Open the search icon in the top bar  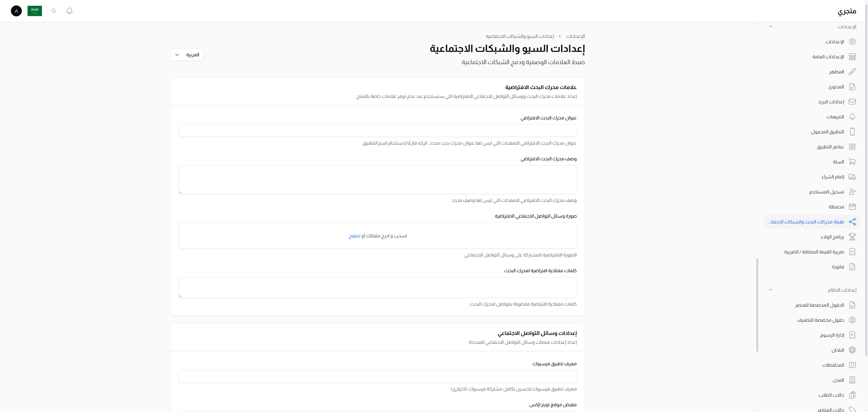tap(53, 11)
